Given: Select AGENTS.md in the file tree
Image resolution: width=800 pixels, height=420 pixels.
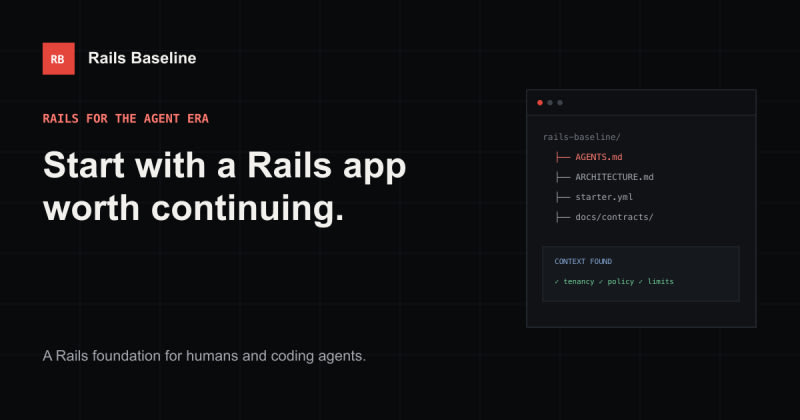Looking at the screenshot, I should [x=599, y=157].
